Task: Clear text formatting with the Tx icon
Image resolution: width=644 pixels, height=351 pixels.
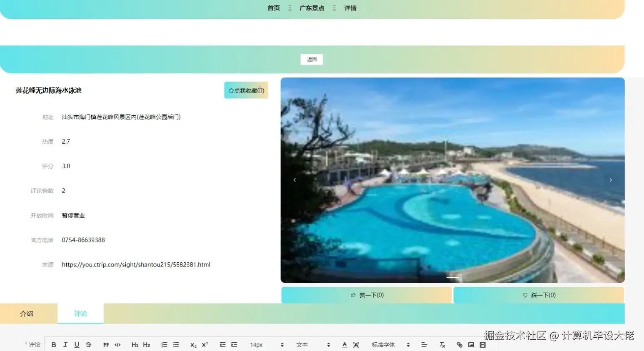Action: (441, 344)
